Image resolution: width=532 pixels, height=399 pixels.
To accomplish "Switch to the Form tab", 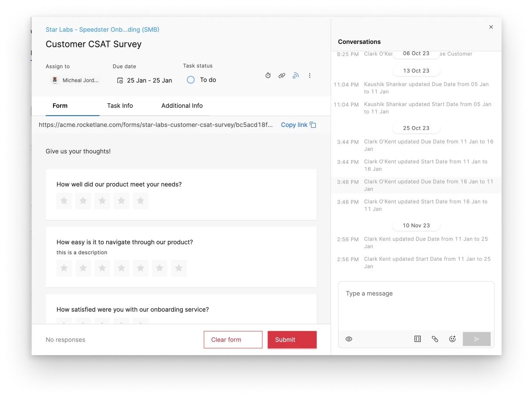I will pos(60,106).
